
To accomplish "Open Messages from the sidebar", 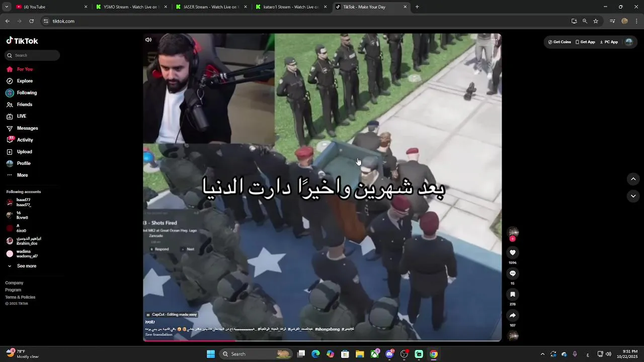I will pyautogui.click(x=22, y=128).
